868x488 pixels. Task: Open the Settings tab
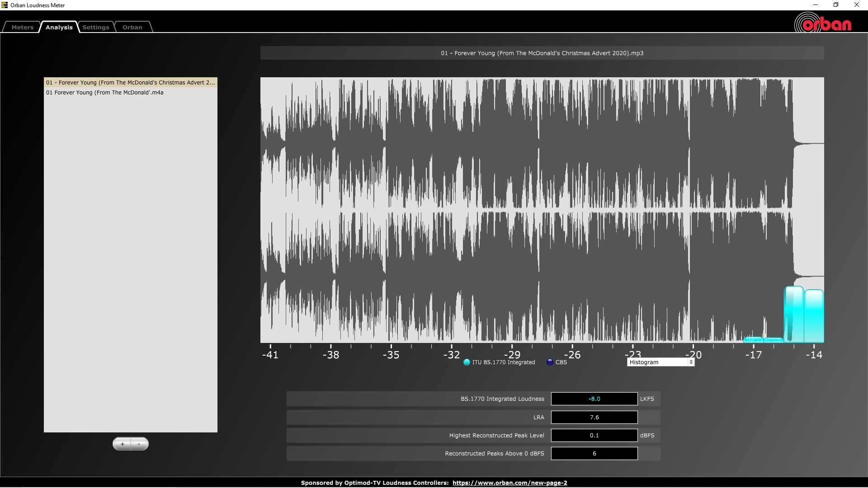click(96, 27)
